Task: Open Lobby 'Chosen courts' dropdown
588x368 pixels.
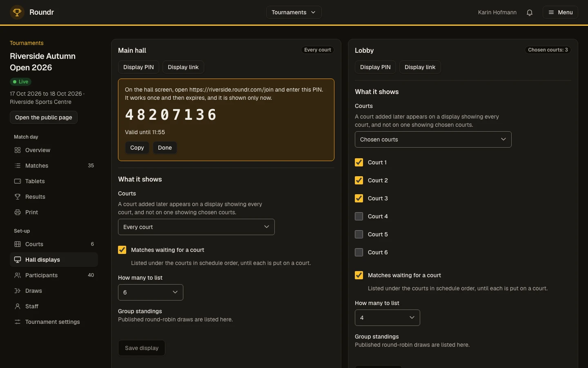Action: (x=433, y=139)
